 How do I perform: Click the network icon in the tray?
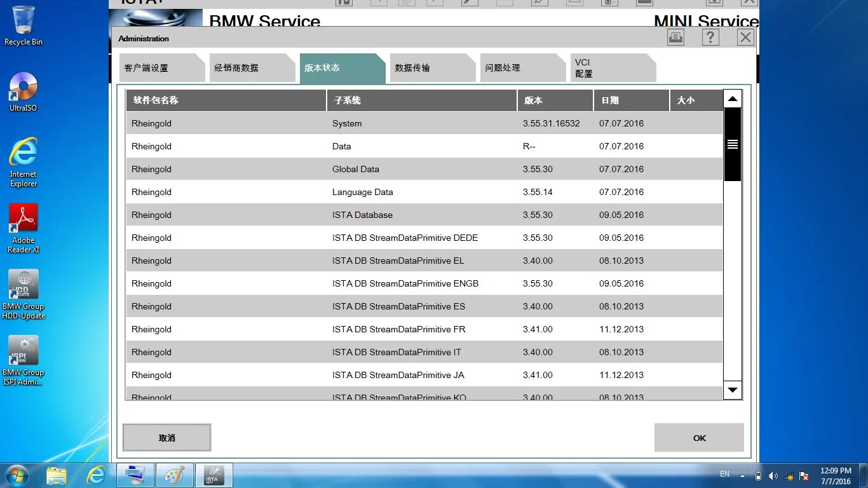pyautogui.click(x=789, y=475)
